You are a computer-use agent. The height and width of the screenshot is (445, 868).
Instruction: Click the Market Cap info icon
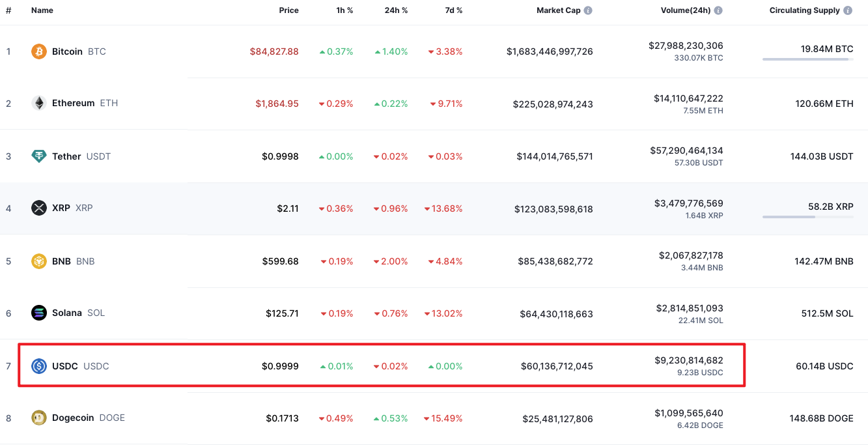pyautogui.click(x=588, y=10)
